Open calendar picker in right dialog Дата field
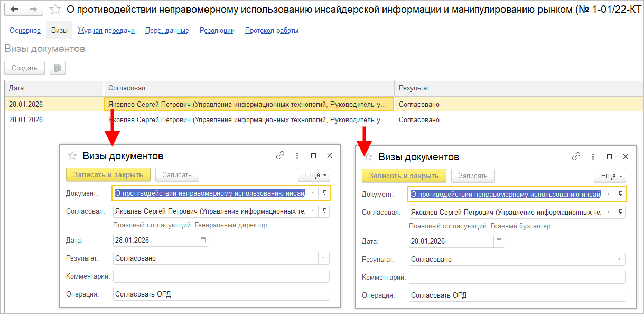The height and width of the screenshot is (314, 644). coord(499,242)
